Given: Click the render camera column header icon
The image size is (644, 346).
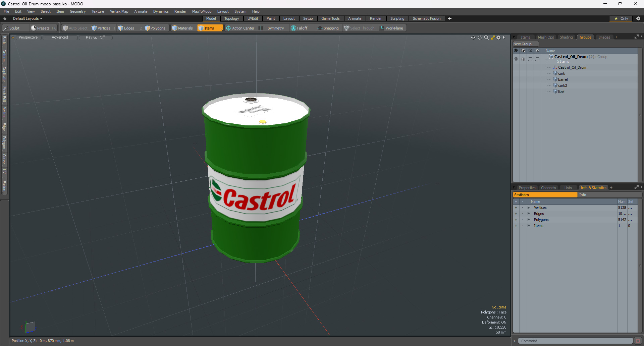Looking at the screenshot, I should (x=523, y=51).
